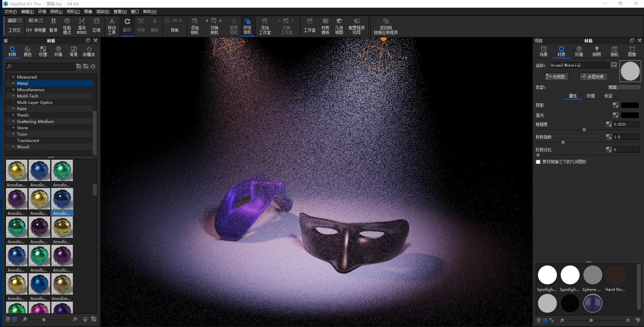
Task: Select the 区域 region render tool
Action: pos(97,25)
